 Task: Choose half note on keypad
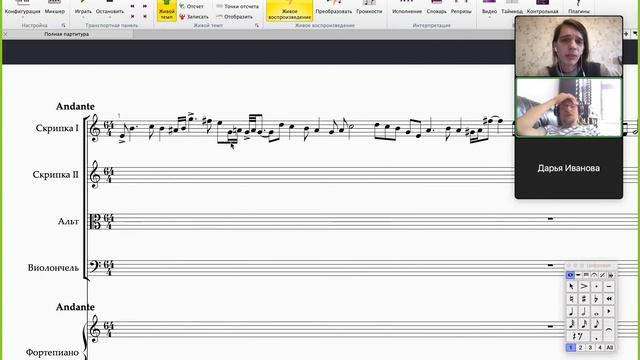coord(584,311)
